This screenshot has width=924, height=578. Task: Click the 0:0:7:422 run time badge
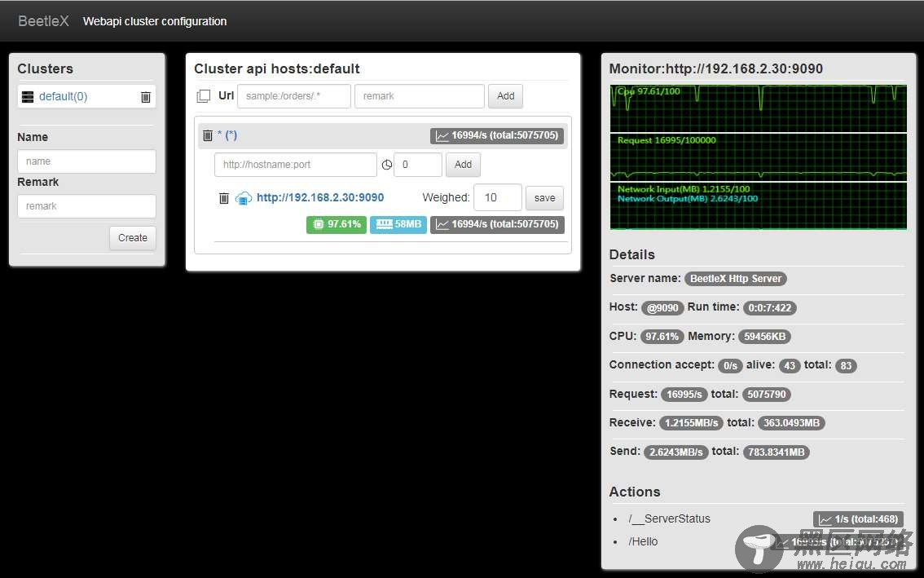coord(770,308)
